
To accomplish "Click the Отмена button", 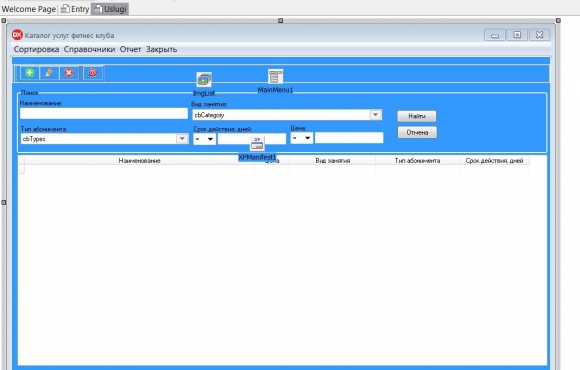I will (x=417, y=132).
